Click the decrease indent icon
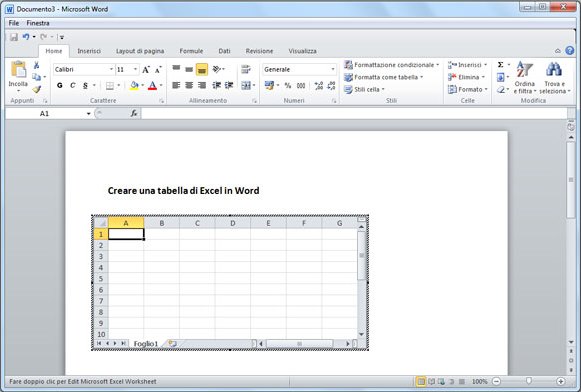Image resolution: width=581 pixels, height=392 pixels. pos(217,86)
